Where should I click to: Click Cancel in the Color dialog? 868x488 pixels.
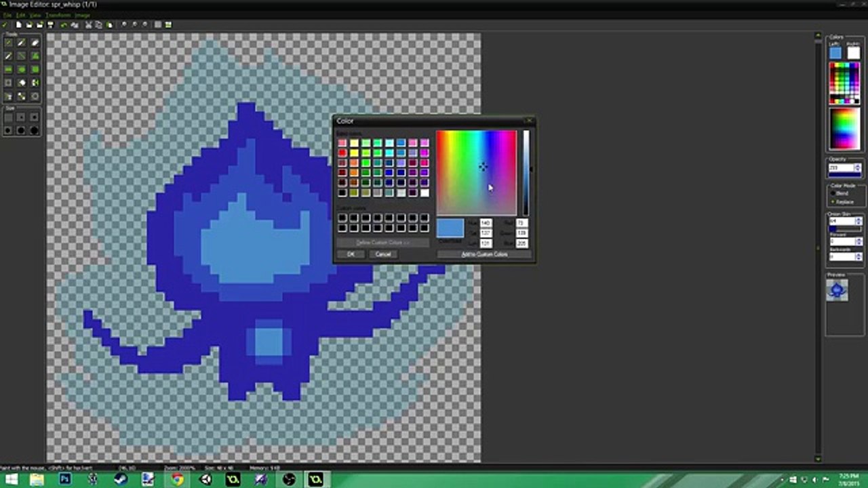click(x=383, y=254)
